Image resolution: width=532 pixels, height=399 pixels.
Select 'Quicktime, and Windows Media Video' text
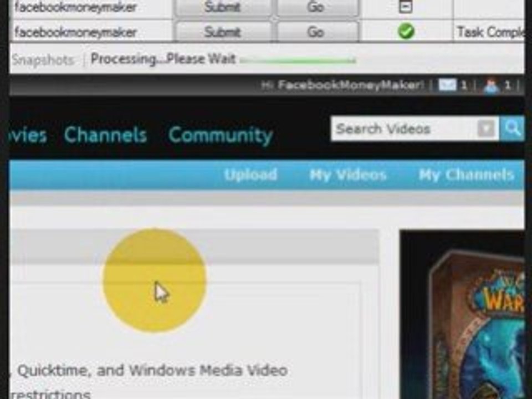pos(152,370)
